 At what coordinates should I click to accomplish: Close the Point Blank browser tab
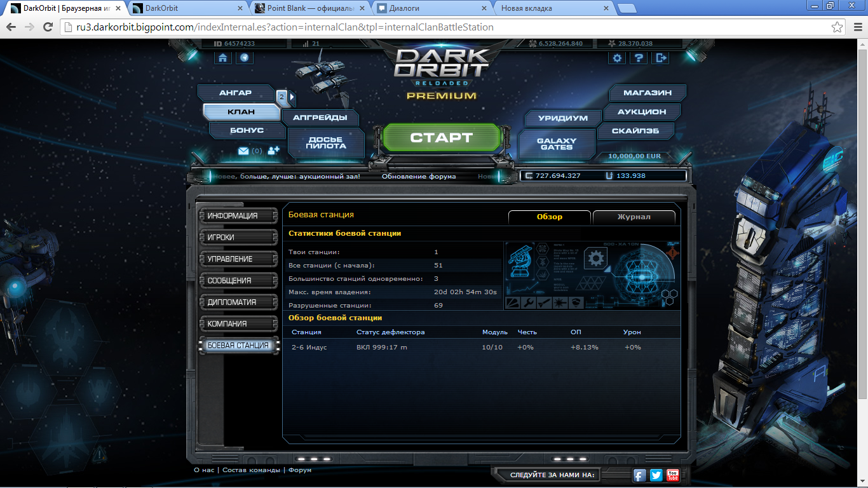click(361, 8)
